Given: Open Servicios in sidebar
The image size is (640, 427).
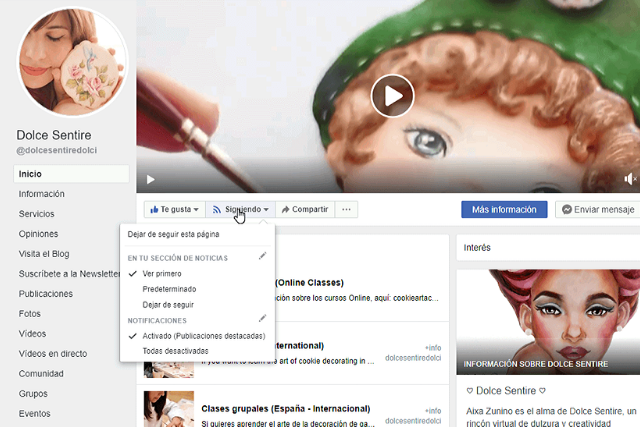Looking at the screenshot, I should pos(36,214).
